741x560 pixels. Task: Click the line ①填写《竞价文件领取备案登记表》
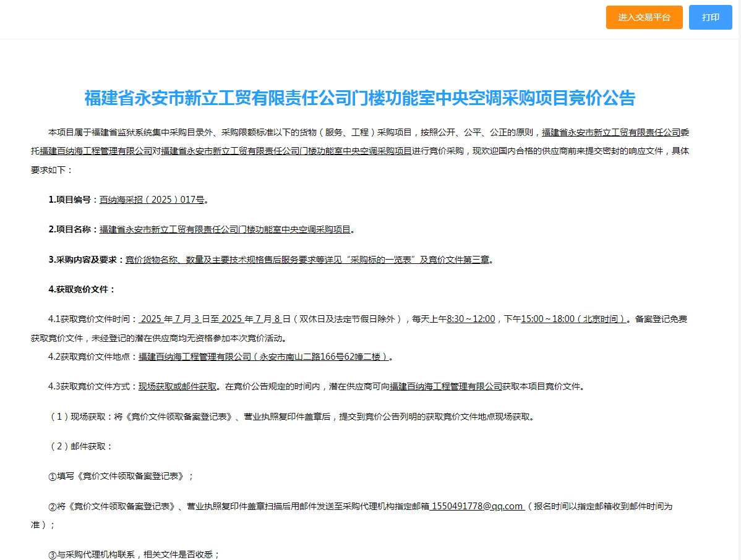click(x=121, y=477)
